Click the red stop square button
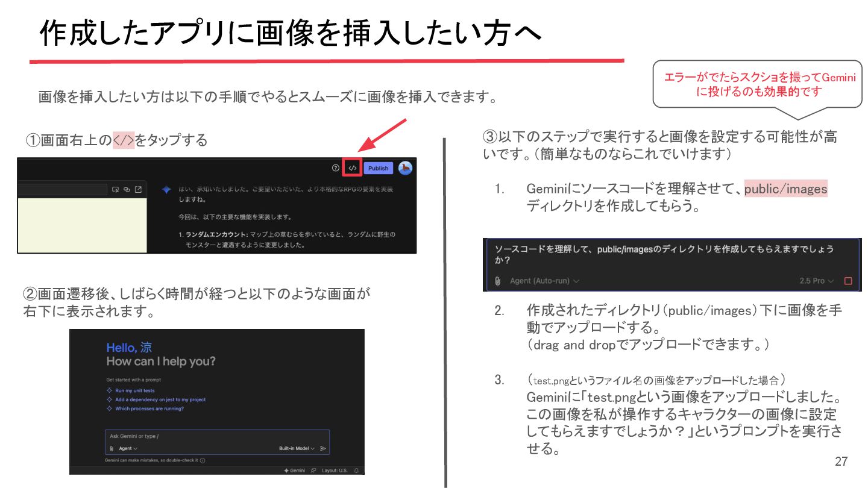The width and height of the screenshot is (868, 488). click(848, 281)
